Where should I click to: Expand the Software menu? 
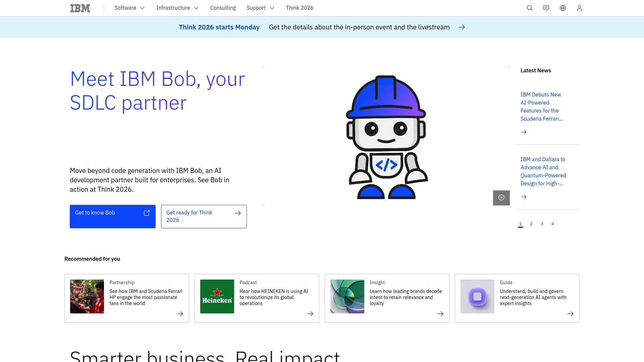click(129, 8)
